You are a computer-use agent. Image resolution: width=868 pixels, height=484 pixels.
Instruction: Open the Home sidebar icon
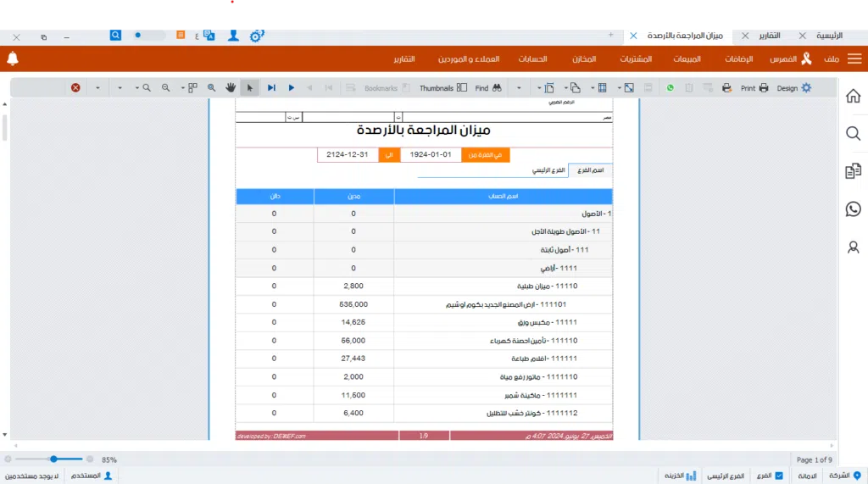pyautogui.click(x=853, y=96)
